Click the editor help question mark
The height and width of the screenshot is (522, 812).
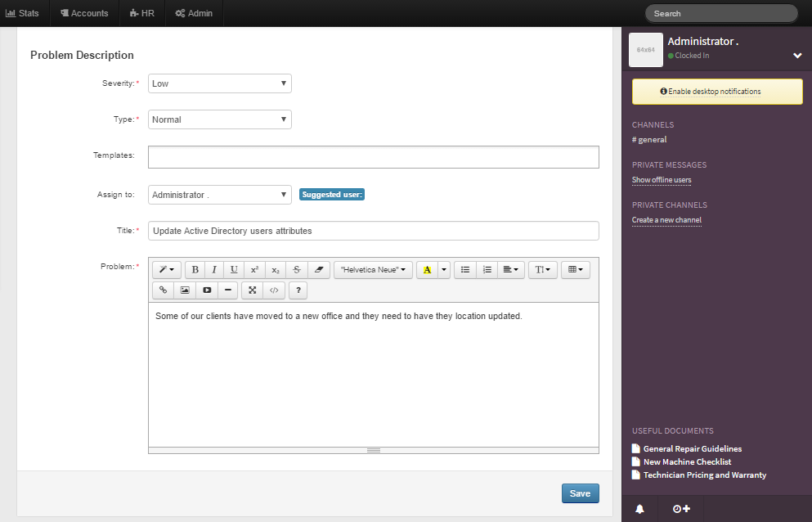tap(298, 290)
